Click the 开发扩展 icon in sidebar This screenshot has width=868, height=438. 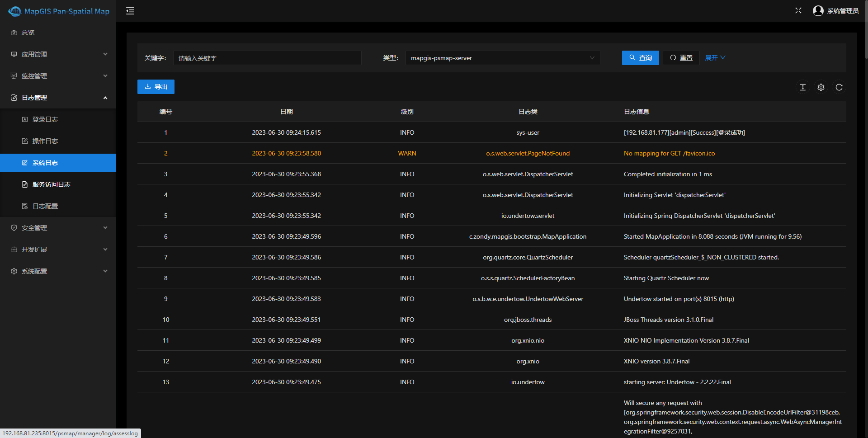pos(14,250)
